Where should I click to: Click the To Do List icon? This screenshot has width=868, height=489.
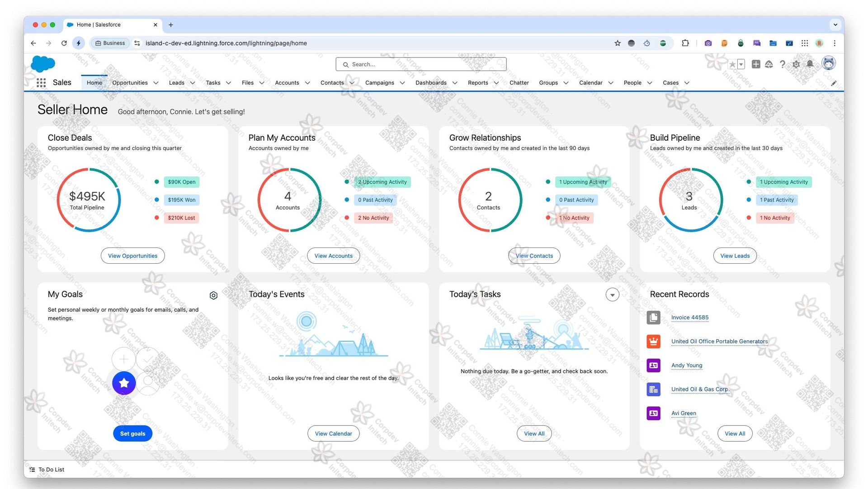32,470
